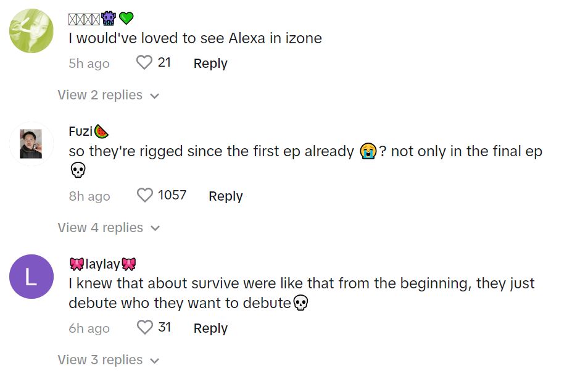Show View 3 replies under laylay's comment
Image resolution: width=588 pixels, height=376 pixels.
pos(108,360)
